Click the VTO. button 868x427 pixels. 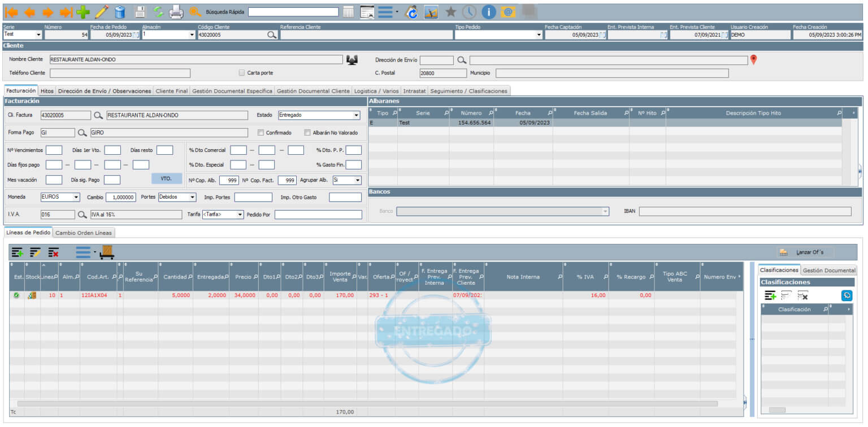[x=166, y=178]
